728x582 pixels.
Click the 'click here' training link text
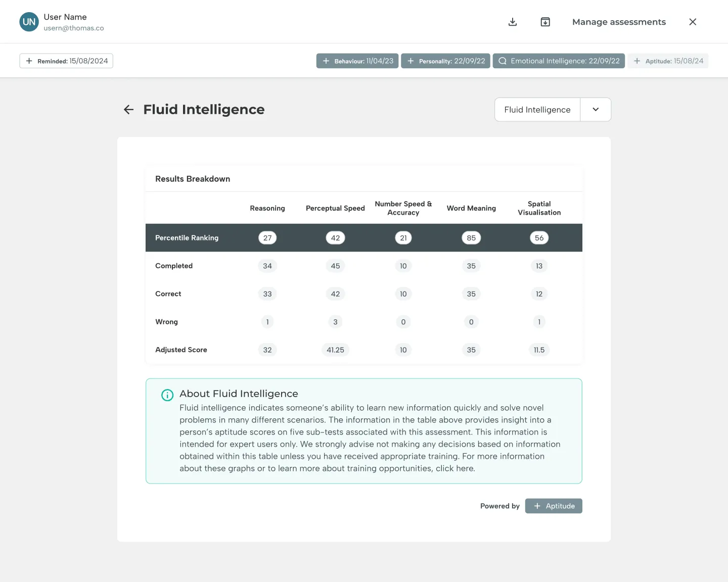point(455,468)
